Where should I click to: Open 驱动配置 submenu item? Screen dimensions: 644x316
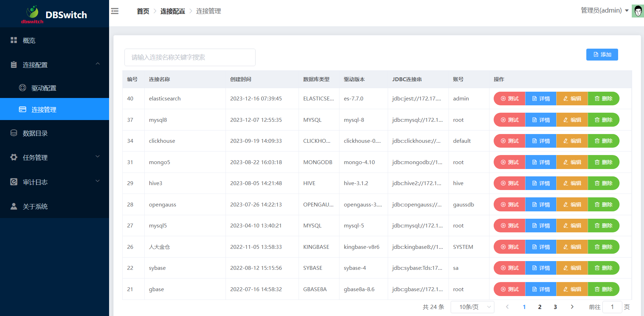click(x=44, y=88)
